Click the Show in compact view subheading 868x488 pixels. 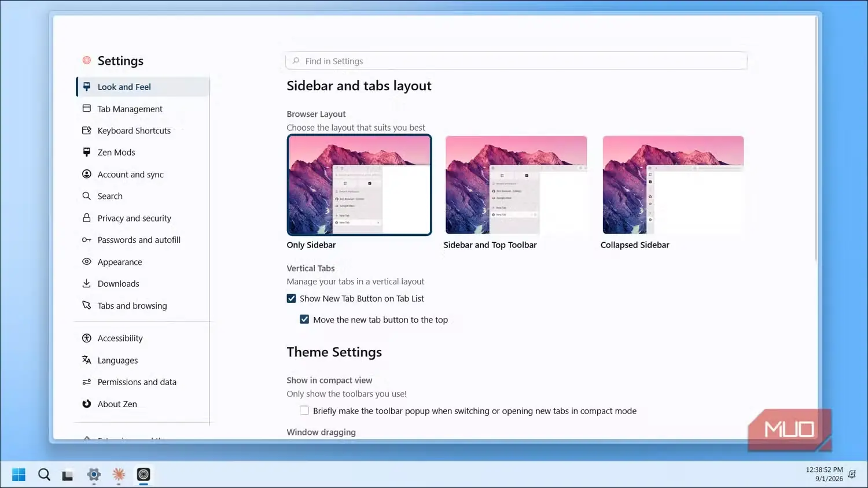pos(329,380)
